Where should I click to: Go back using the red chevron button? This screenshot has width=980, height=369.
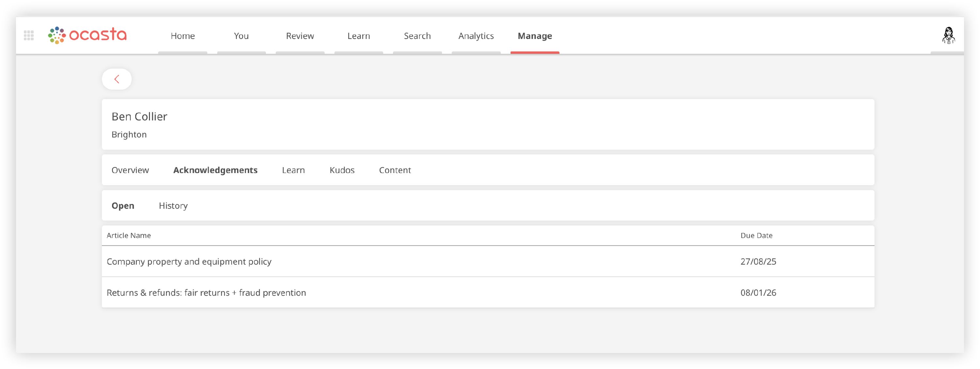click(117, 79)
